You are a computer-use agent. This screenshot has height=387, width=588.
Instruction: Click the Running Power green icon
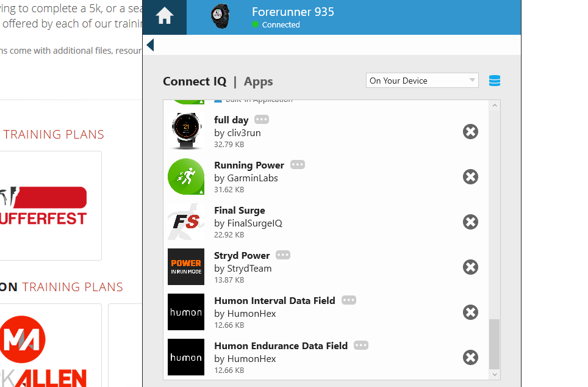(186, 176)
